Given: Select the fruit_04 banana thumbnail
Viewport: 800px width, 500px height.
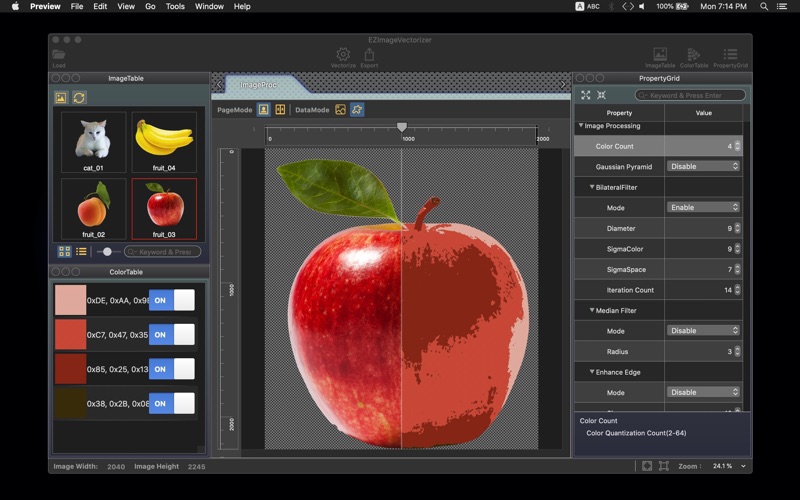Looking at the screenshot, I should (x=164, y=142).
